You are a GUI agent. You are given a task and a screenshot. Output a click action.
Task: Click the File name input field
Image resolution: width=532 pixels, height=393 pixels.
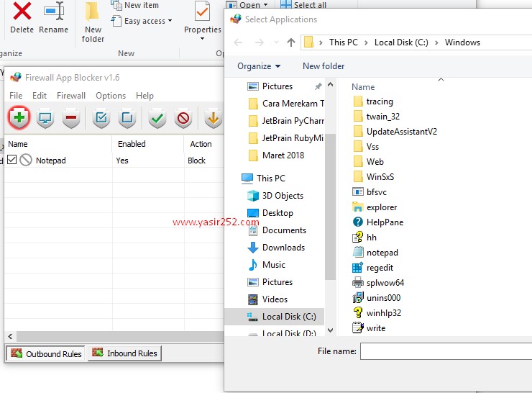click(x=446, y=351)
